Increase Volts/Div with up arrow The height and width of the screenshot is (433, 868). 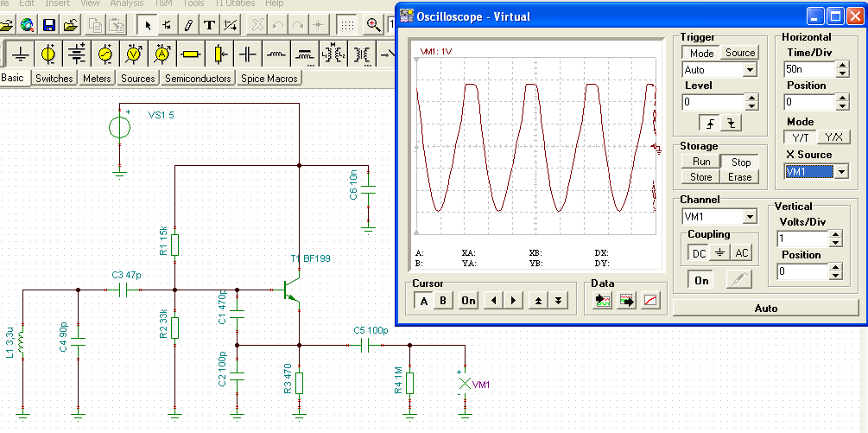[x=835, y=235]
